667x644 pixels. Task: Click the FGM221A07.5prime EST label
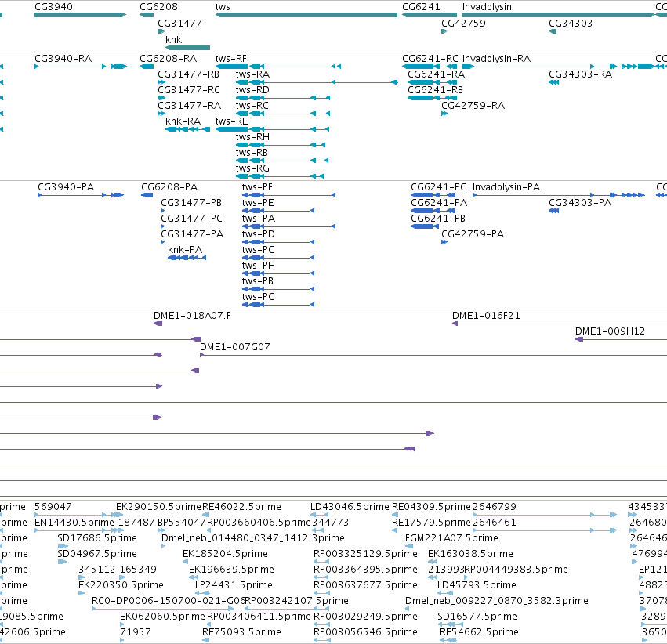[451, 538]
